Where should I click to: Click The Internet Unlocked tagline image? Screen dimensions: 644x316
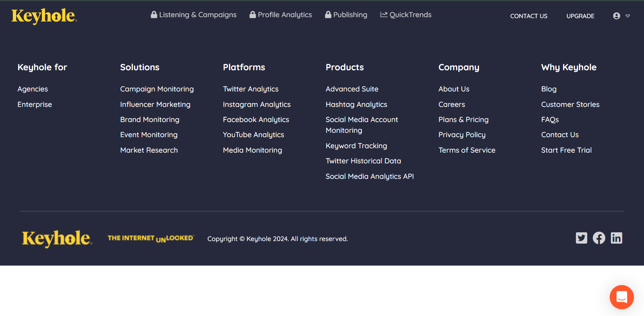pos(151,238)
